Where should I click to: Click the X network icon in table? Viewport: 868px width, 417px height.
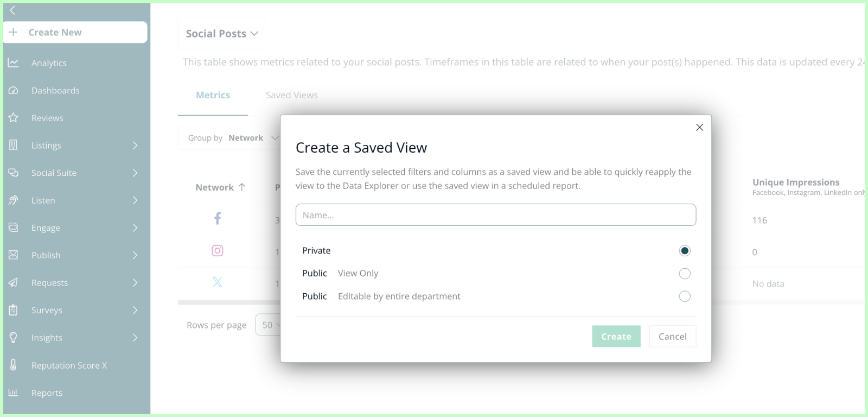218,282
